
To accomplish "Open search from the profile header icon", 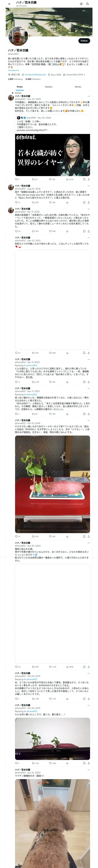I will coord(88,4).
